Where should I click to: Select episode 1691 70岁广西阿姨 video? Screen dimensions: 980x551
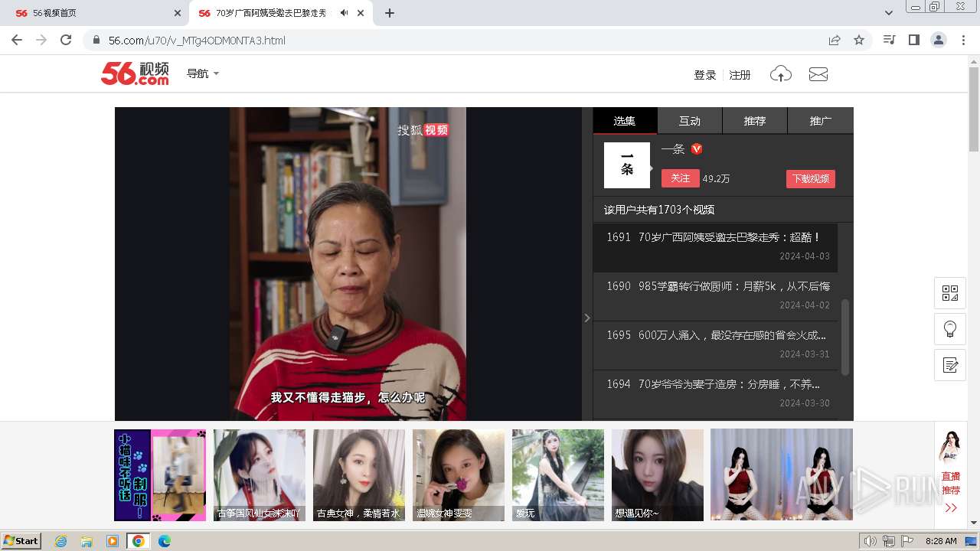[715, 247]
